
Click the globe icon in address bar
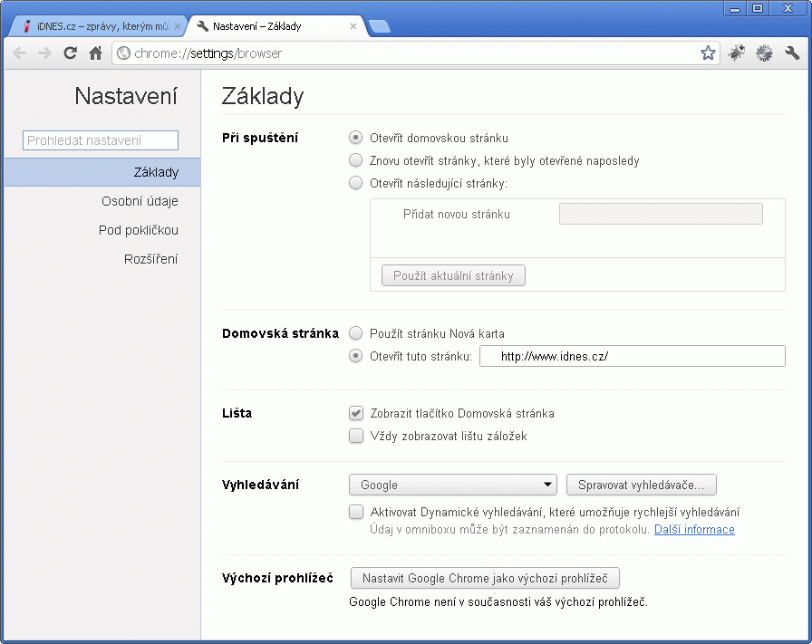pyautogui.click(x=123, y=53)
